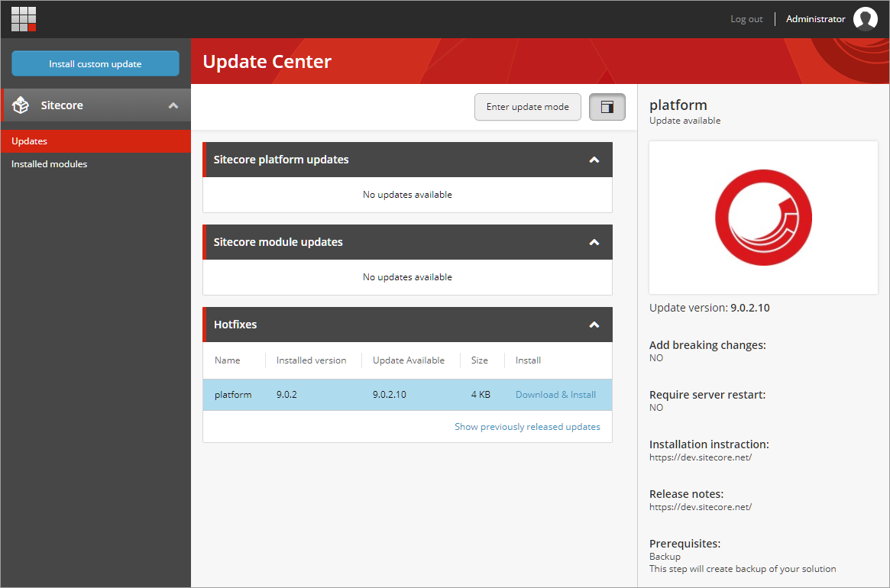The width and height of the screenshot is (890, 588).
Task: Open the Sitecore launchpad grid icon
Action: click(24, 19)
